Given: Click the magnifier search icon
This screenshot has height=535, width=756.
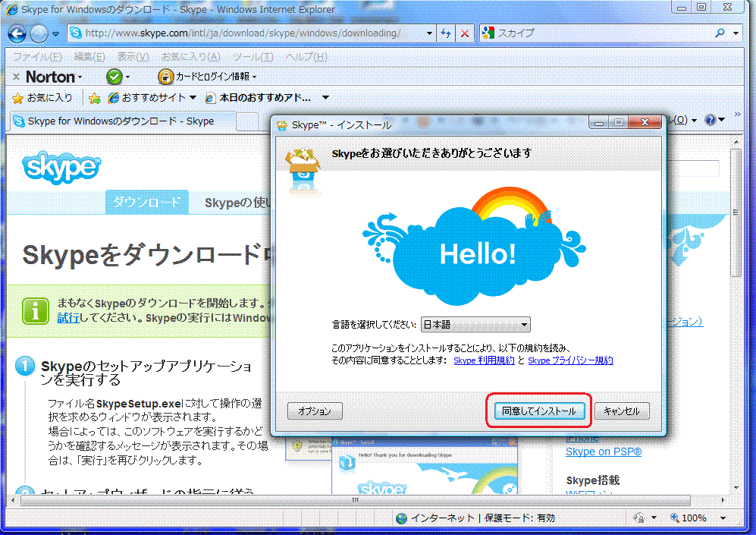Looking at the screenshot, I should (720, 33).
